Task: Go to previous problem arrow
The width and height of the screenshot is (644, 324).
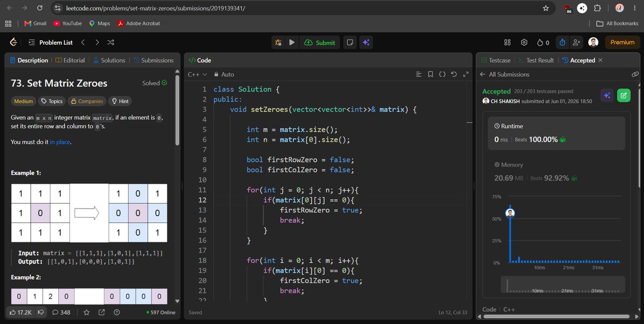Action: click(x=83, y=42)
